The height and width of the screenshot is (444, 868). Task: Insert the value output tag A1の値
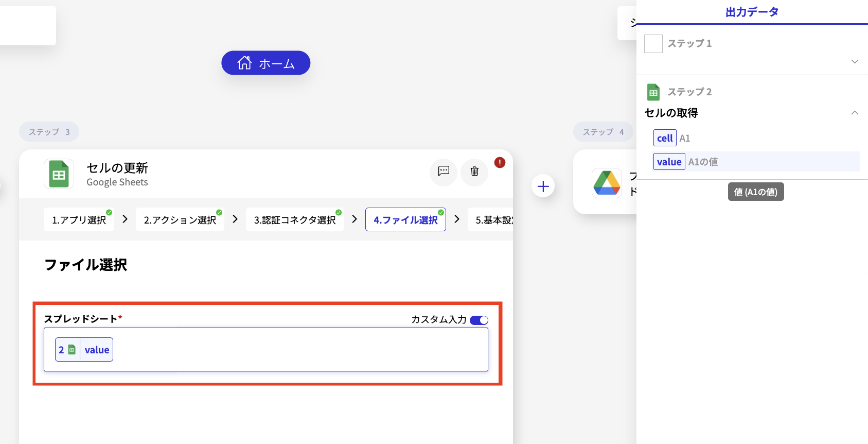[669, 162]
